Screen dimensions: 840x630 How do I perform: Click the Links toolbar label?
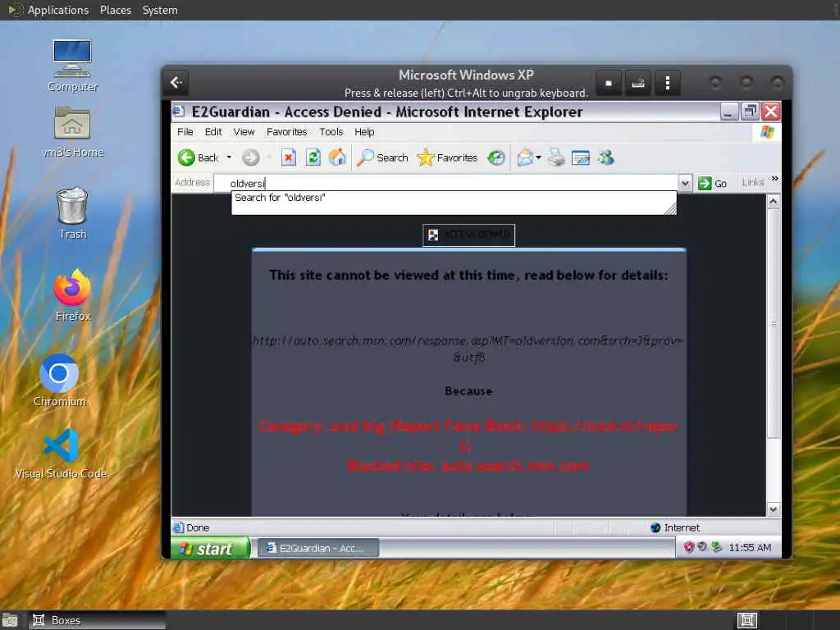pyautogui.click(x=753, y=183)
